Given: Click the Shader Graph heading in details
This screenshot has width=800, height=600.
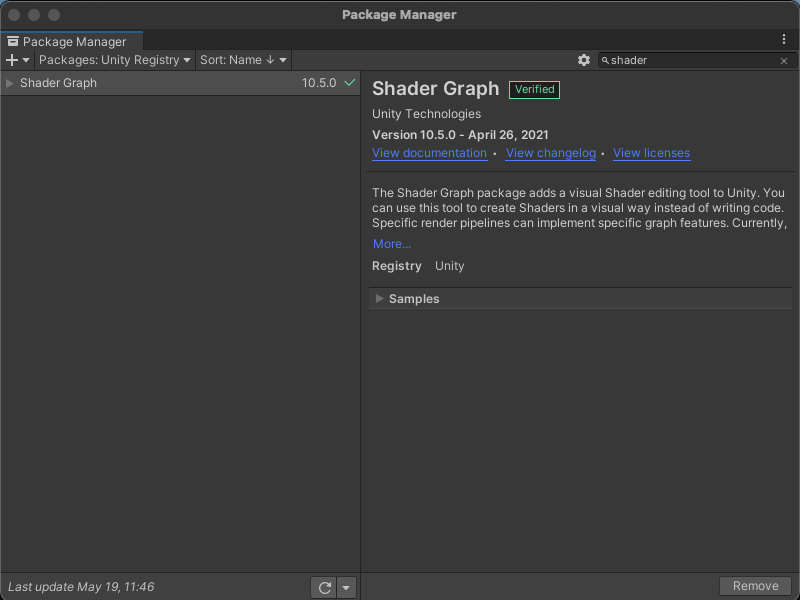Looking at the screenshot, I should [435, 89].
